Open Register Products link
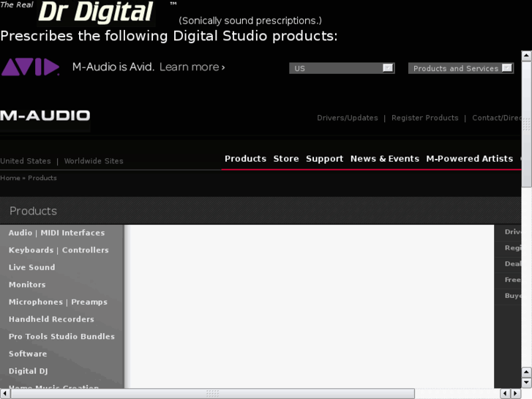 424,118
